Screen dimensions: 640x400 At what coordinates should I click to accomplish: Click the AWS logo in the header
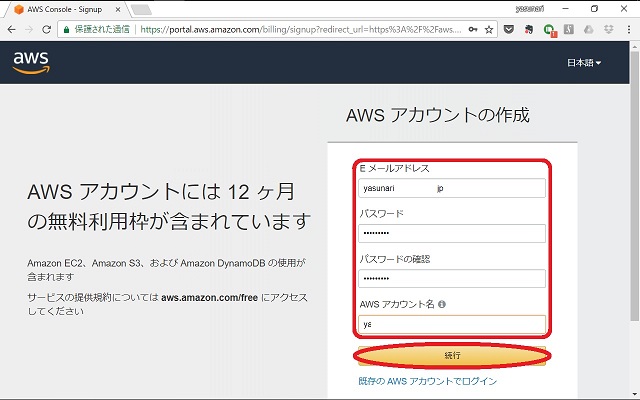(x=31, y=63)
